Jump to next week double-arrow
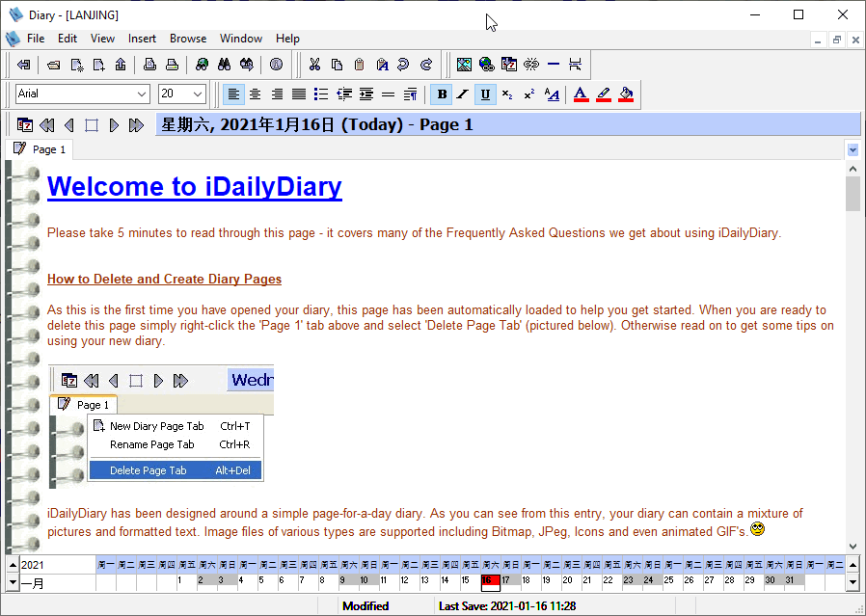The height and width of the screenshot is (616, 866). 136,125
